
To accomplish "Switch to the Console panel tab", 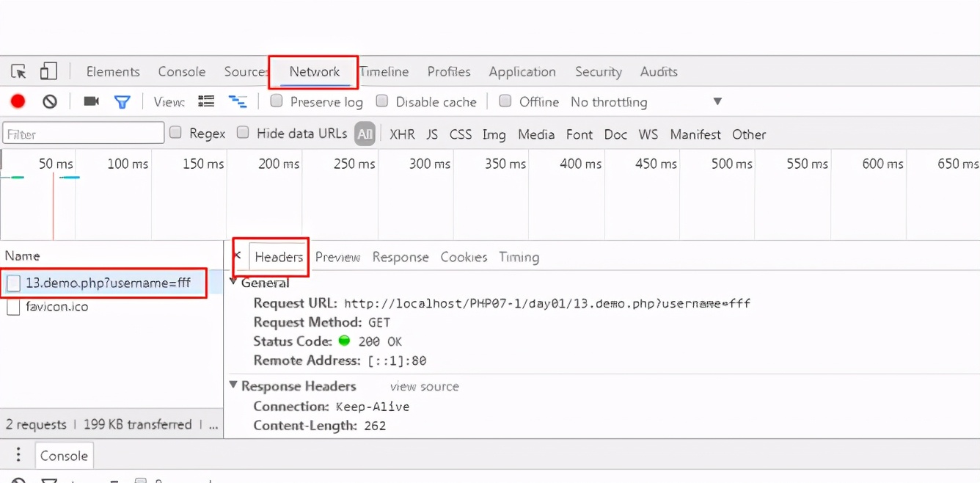I will tap(182, 71).
